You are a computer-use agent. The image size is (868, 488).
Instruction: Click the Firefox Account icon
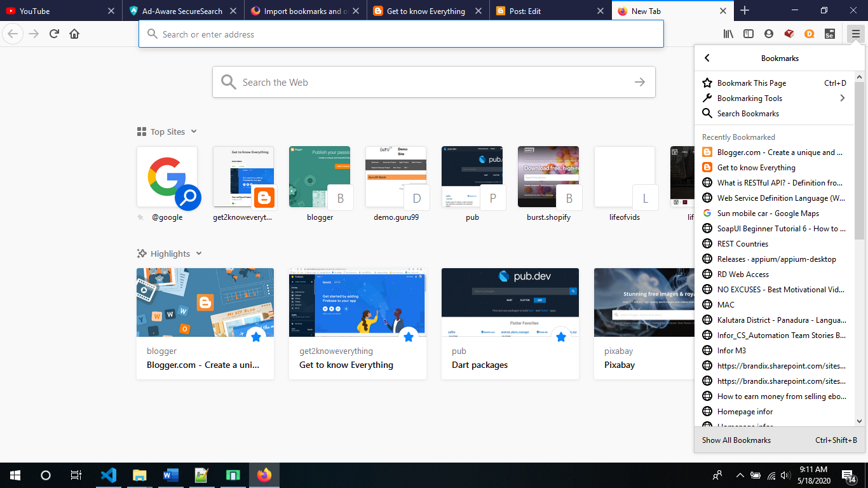tap(769, 34)
